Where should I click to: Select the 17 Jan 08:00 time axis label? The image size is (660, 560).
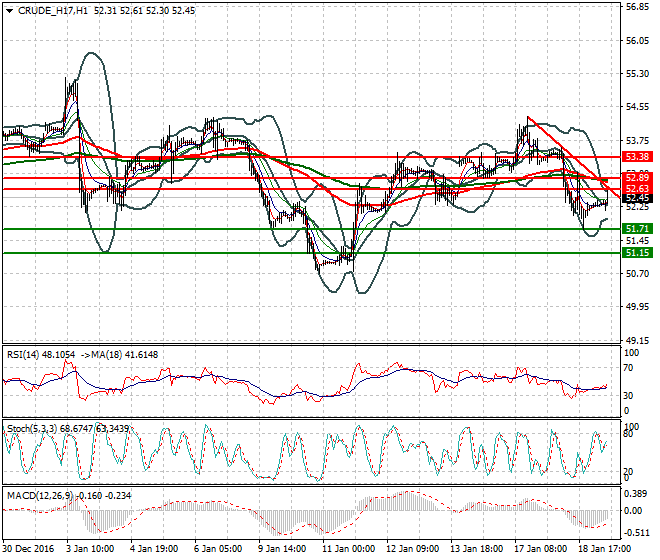click(540, 549)
